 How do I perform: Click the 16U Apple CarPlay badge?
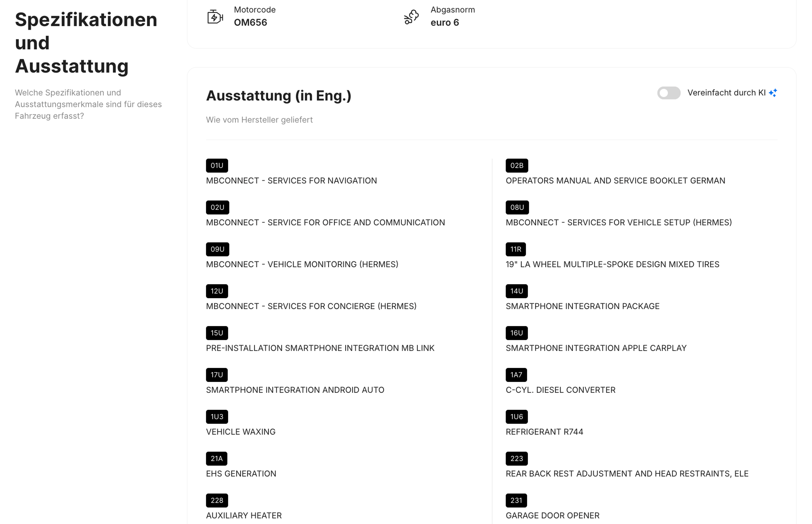pyautogui.click(x=517, y=333)
